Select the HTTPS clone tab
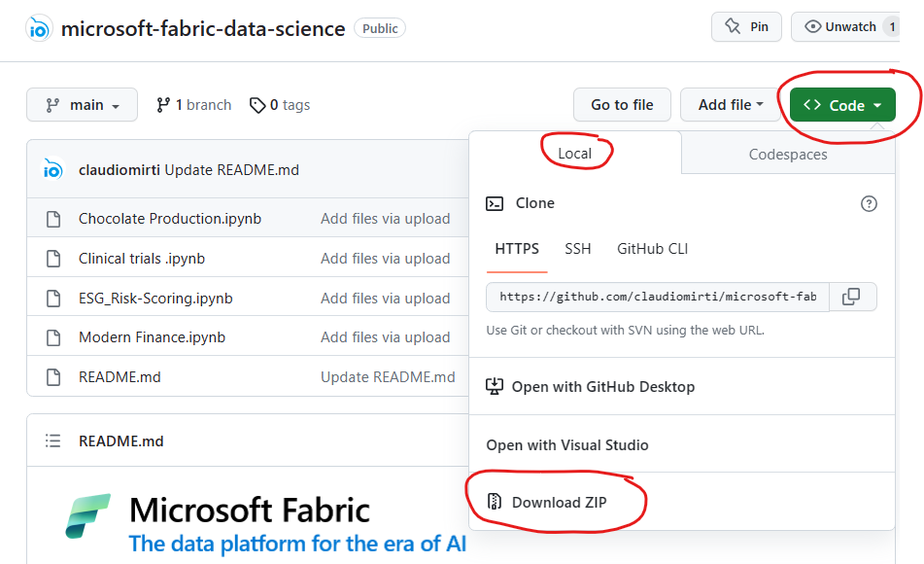The width and height of the screenshot is (924, 564). click(x=517, y=249)
